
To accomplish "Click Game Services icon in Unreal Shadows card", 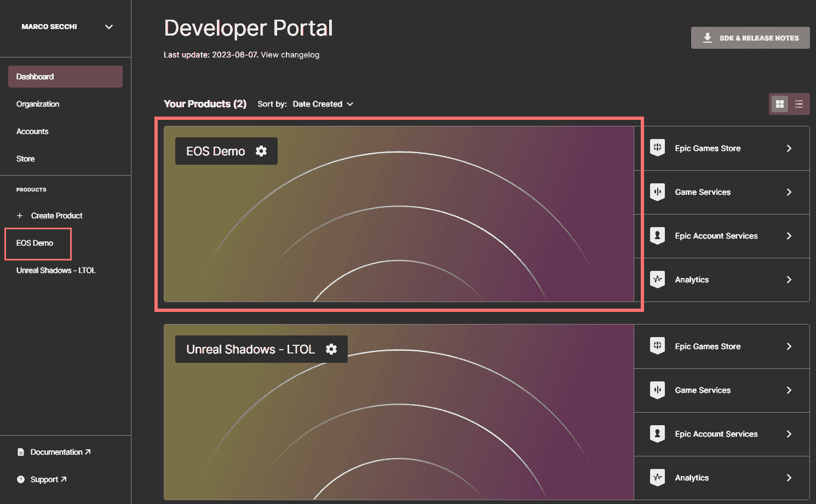I will tap(657, 390).
